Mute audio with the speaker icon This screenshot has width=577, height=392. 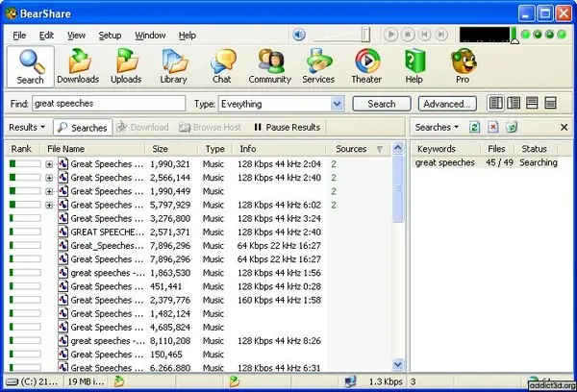tap(299, 35)
